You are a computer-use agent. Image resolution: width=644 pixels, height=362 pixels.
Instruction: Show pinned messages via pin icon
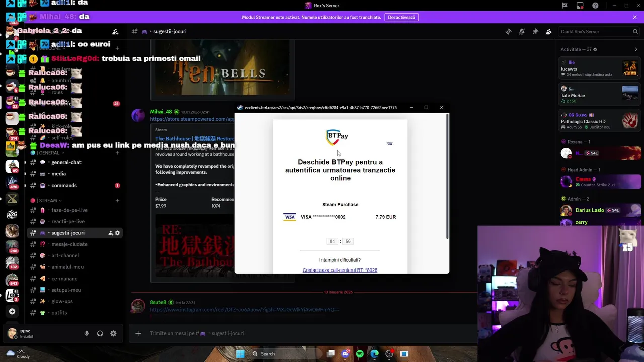tap(535, 31)
